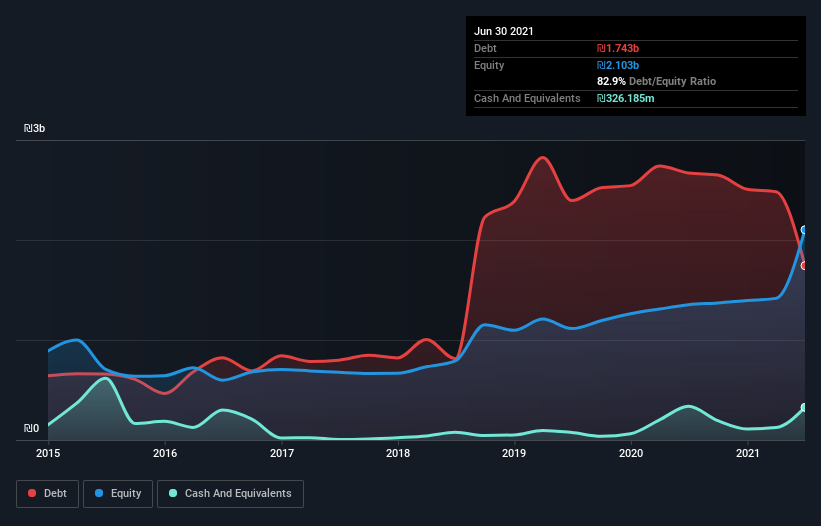Screen dimensions: 821x526
Task: Select the 2019 x-axis label
Action: pos(514,453)
